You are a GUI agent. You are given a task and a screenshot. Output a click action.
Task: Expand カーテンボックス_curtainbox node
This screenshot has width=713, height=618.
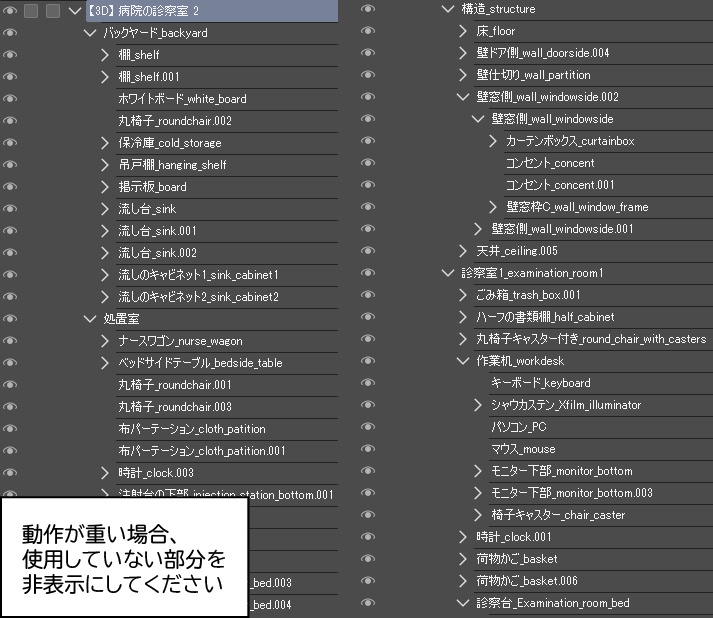[493, 141]
